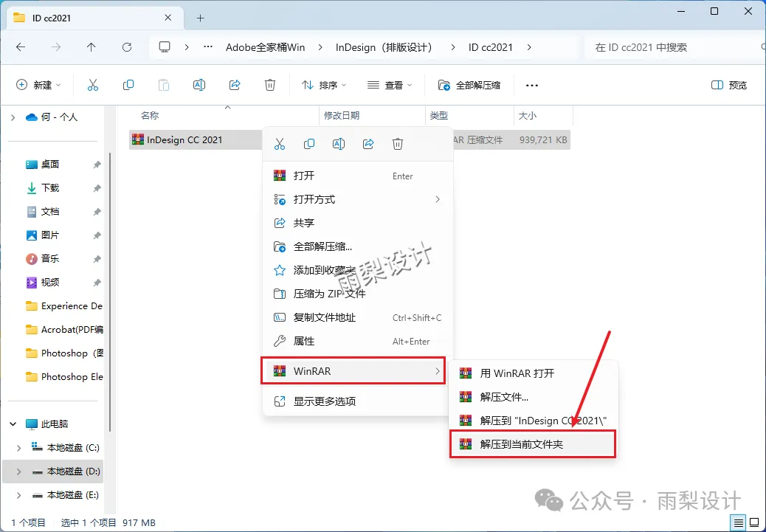
Task: Go up one folder level with Up arrow
Action: (92, 47)
